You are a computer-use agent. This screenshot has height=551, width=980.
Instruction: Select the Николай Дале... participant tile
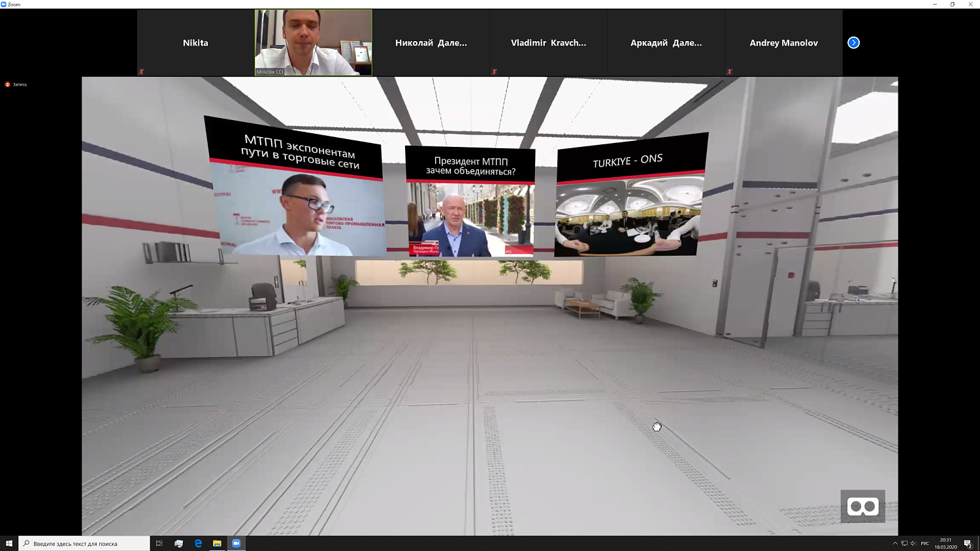[x=431, y=42]
